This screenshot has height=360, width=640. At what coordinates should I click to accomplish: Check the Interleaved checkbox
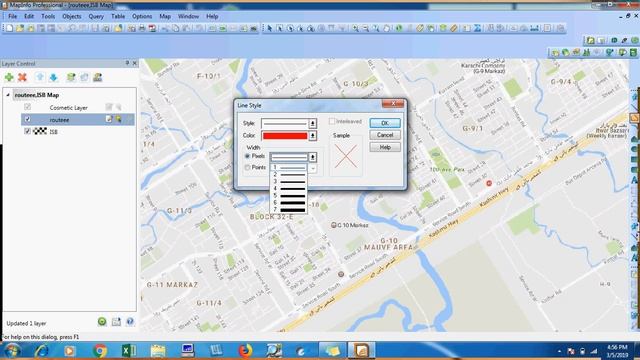click(332, 121)
